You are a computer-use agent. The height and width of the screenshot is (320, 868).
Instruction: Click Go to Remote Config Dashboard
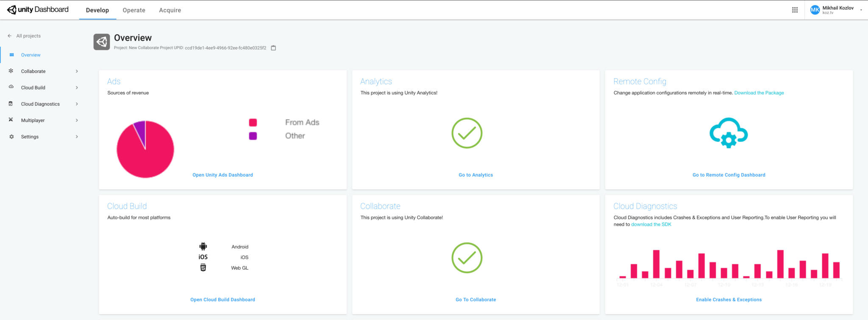pyautogui.click(x=729, y=175)
